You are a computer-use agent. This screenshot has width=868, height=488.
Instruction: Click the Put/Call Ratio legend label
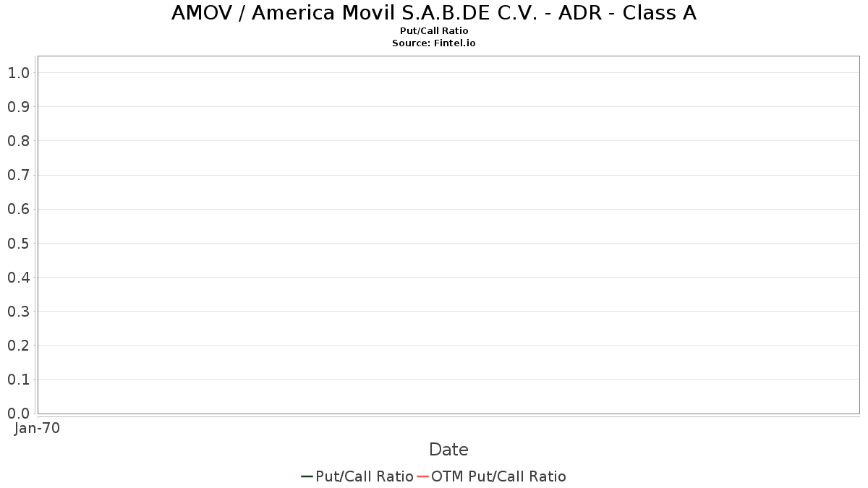[365, 476]
